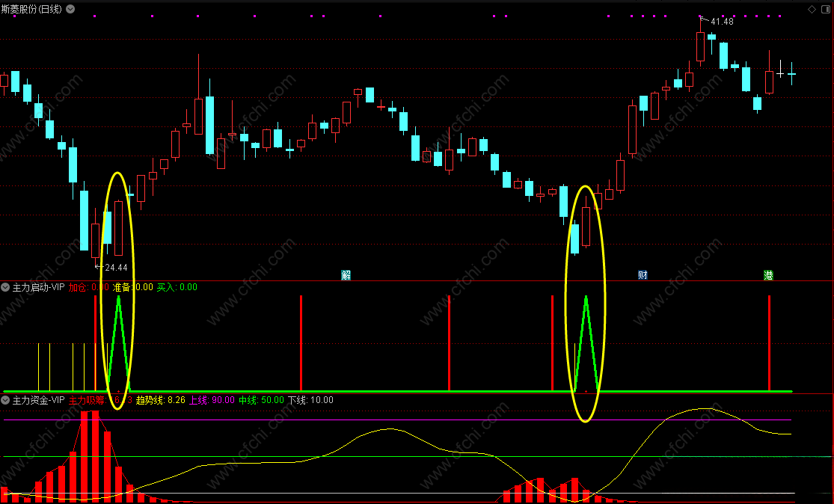Collapse the 主力启动-VIP indicator panel arrow
Image resolution: width=834 pixels, height=504 pixels.
point(5,287)
